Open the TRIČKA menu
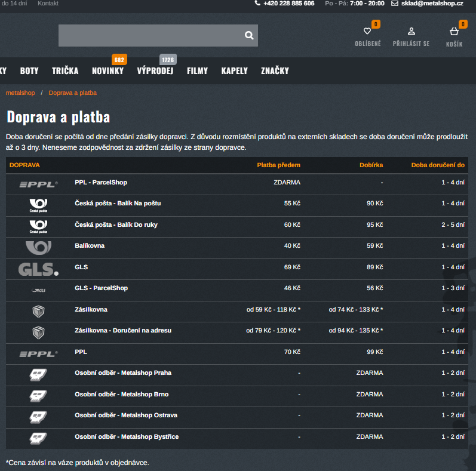The image size is (476, 471). pos(65,71)
